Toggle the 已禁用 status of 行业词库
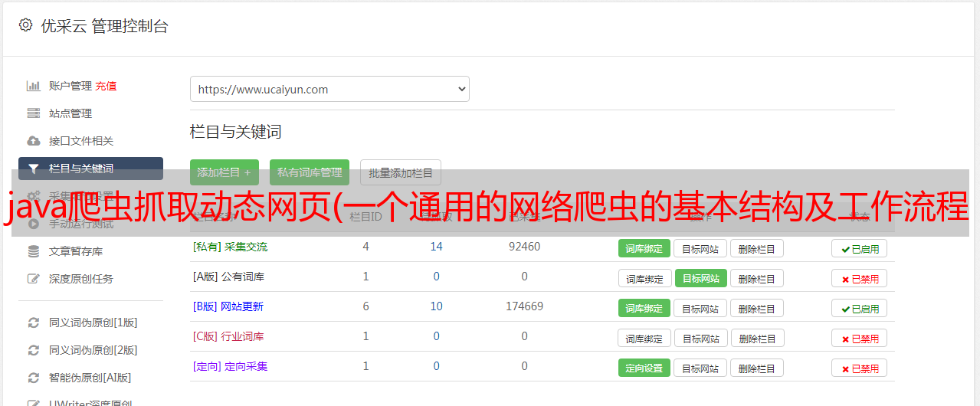 (860, 338)
